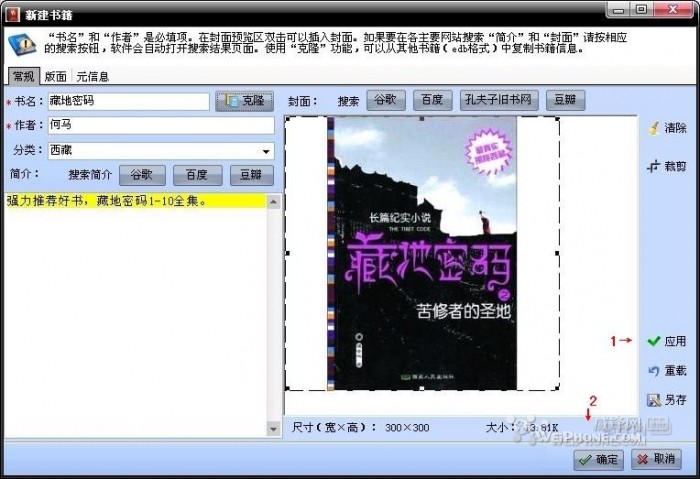
Task: Search summary with 豆瓣 under 简介
Action: click(x=251, y=175)
